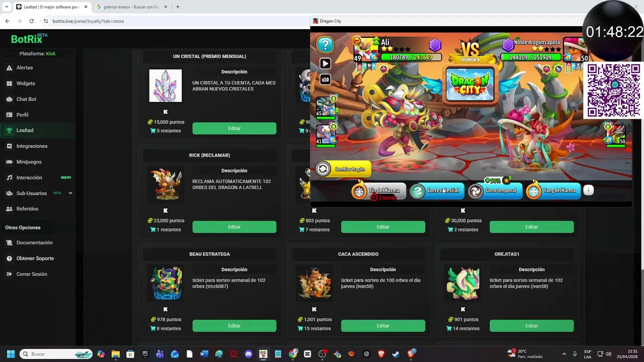Screen dimensions: 644x362
Task: Use the Corte temporal attack
Action: 495,191
